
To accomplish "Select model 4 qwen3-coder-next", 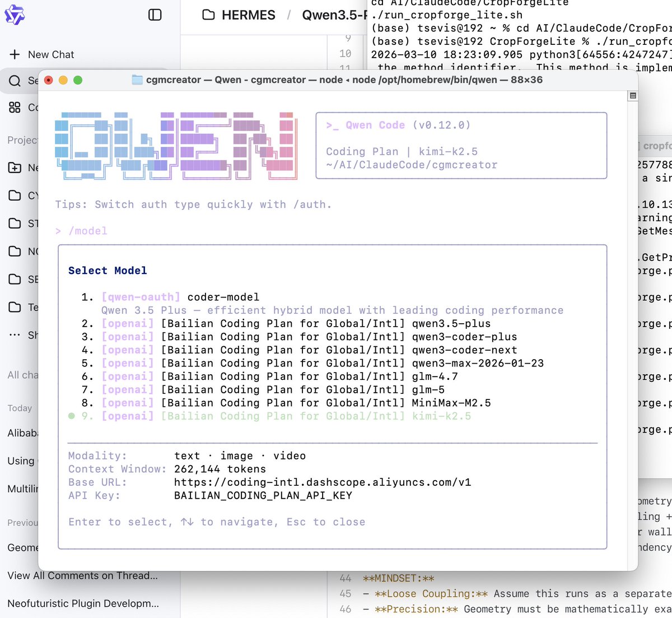I will (299, 350).
